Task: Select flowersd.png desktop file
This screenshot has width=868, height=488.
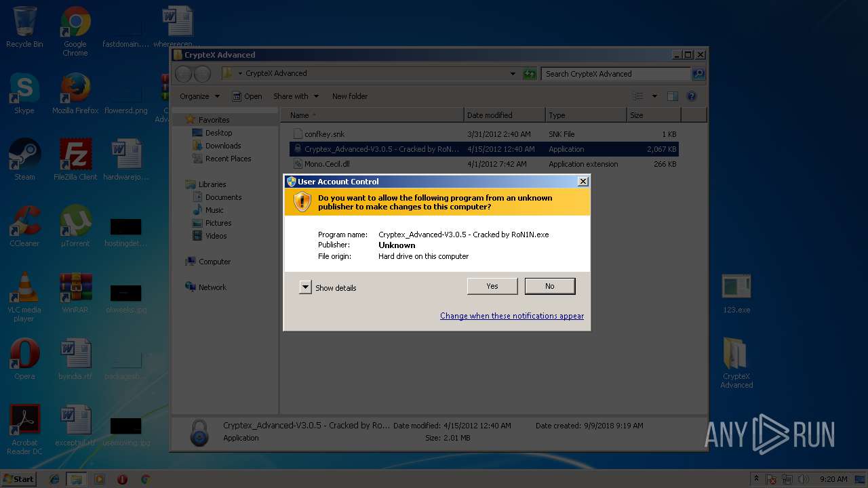Action: tap(126, 94)
